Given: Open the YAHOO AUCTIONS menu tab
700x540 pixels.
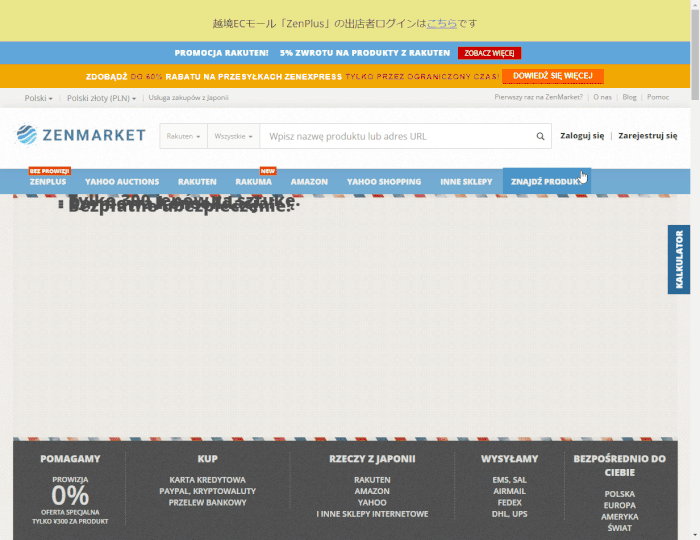Looking at the screenshot, I should click(x=122, y=182).
